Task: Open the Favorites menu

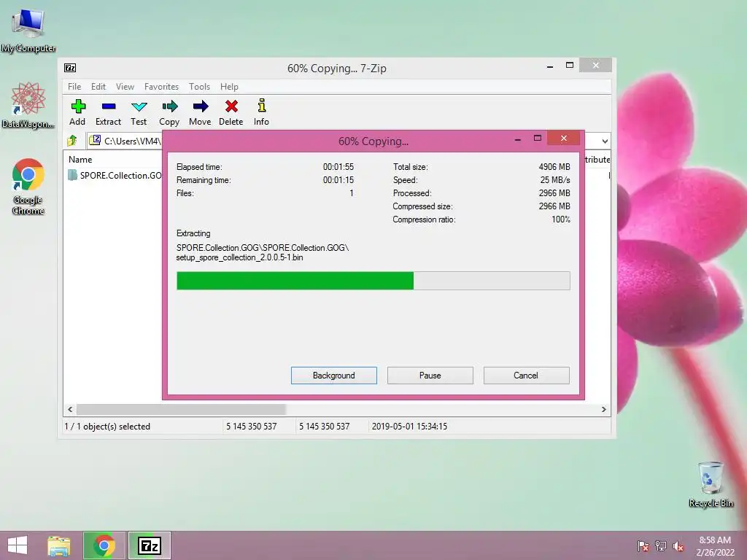Action: click(161, 87)
